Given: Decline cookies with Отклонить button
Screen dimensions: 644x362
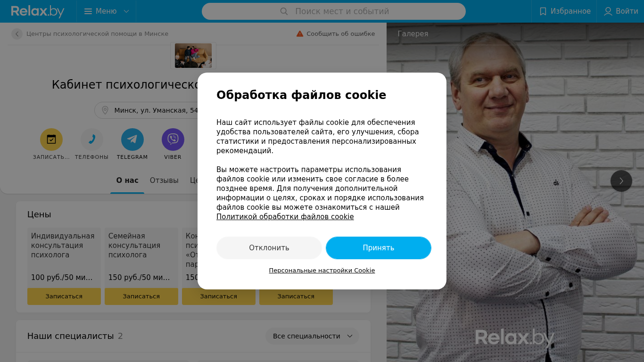Looking at the screenshot, I should point(269,248).
